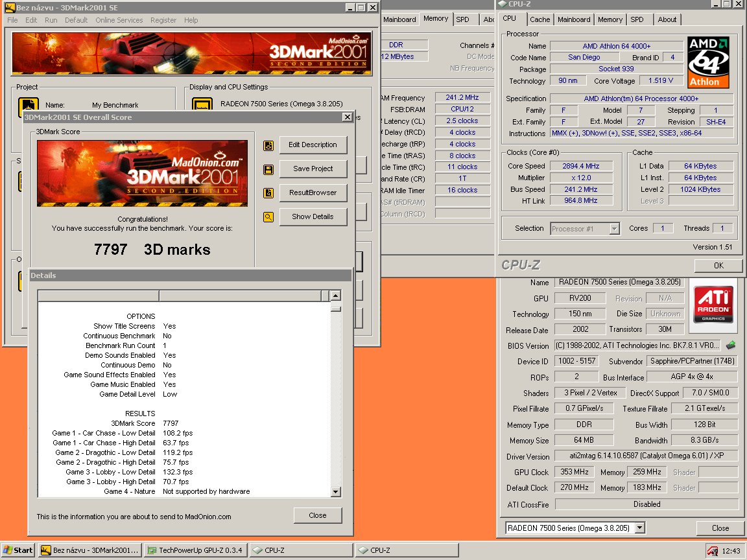
Task: Click the Driver Version field in GPU-Z
Action: click(646, 456)
